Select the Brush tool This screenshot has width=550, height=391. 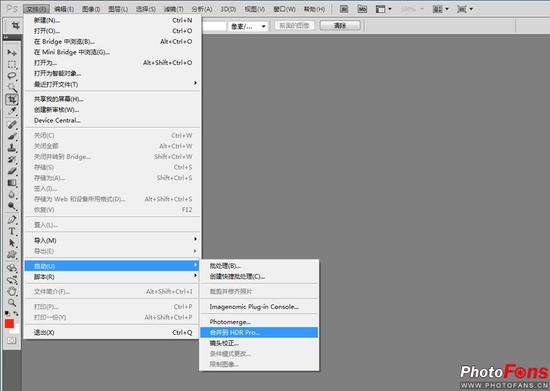(12, 136)
